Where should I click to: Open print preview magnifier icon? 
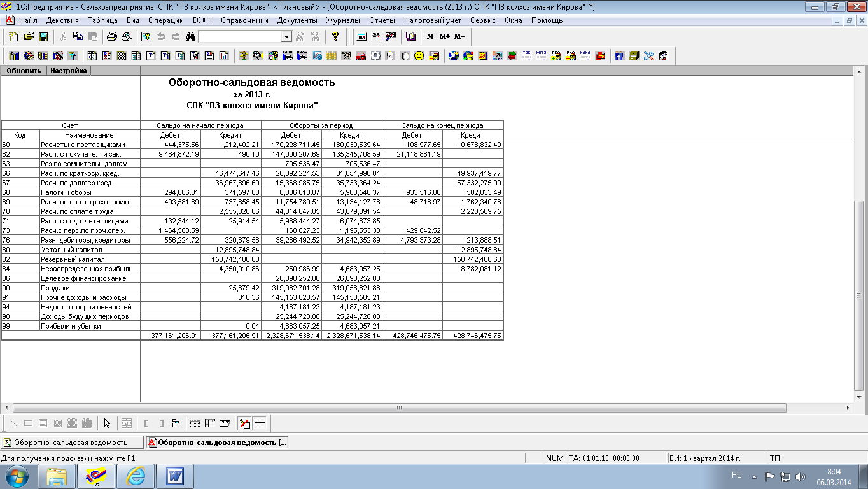coord(126,37)
